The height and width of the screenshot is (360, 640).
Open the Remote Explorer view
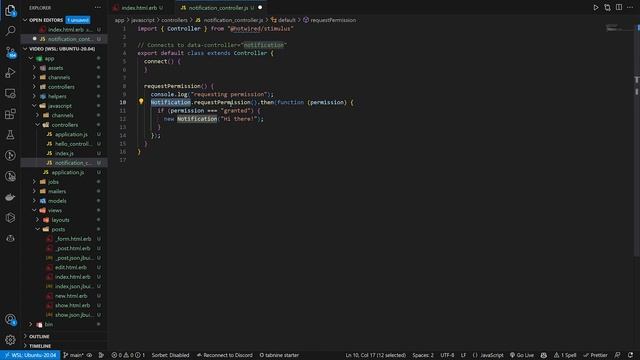point(10,93)
